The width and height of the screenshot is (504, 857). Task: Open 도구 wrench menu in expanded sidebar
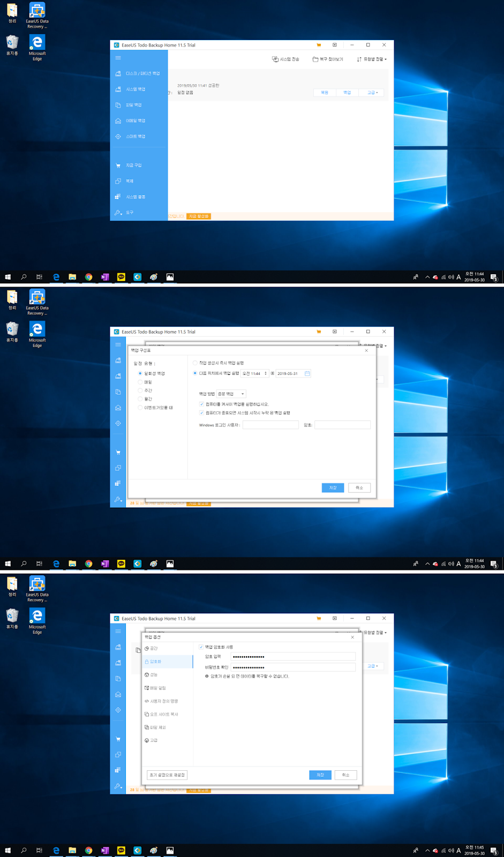pos(125,213)
